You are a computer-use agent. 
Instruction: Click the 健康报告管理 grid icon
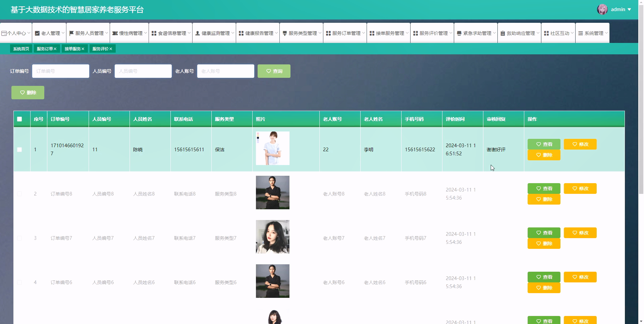pyautogui.click(x=241, y=33)
